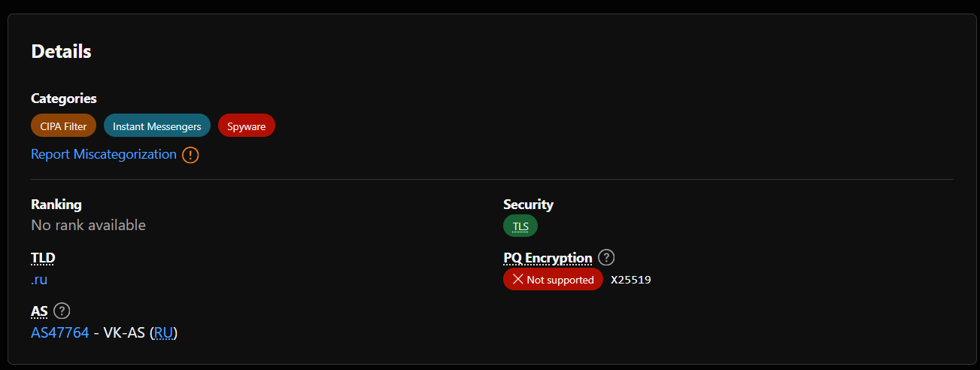Click the RU country abbreviation
Image resolution: width=980 pixels, height=370 pixels.
click(x=163, y=332)
